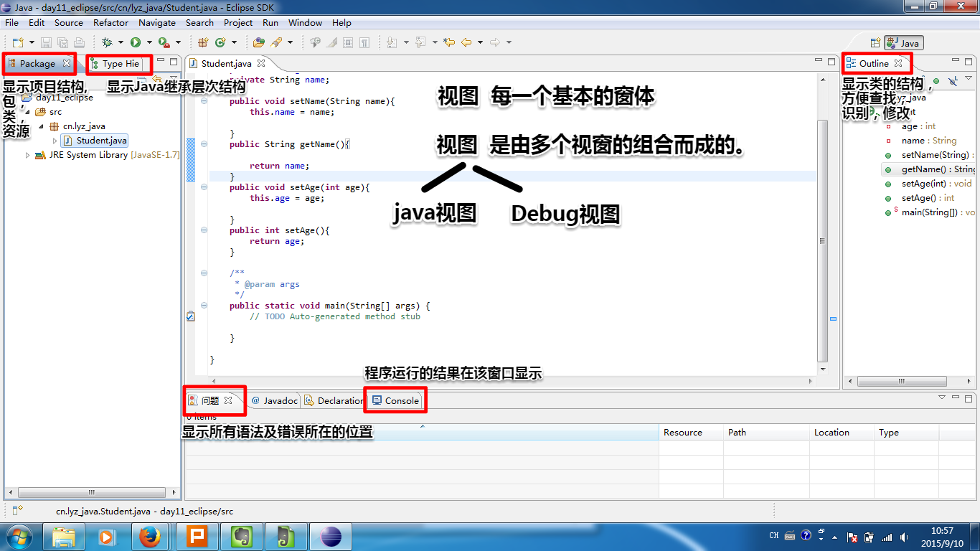This screenshot has width=980, height=551.
Task: Open the External Tools dropdown arrow
Action: click(178, 42)
